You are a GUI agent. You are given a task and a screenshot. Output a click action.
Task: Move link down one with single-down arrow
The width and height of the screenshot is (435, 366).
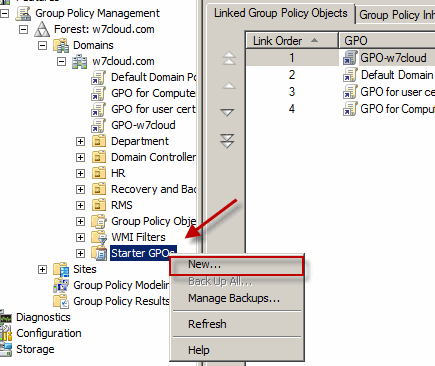tap(227, 112)
